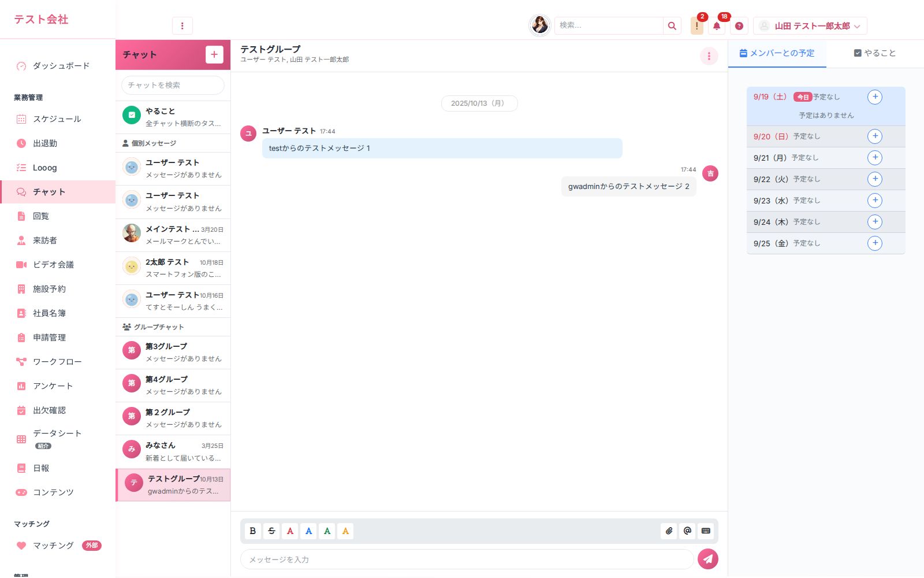The width and height of the screenshot is (924, 578).
Task: Click the チャットを検索 search field
Action: (173, 85)
